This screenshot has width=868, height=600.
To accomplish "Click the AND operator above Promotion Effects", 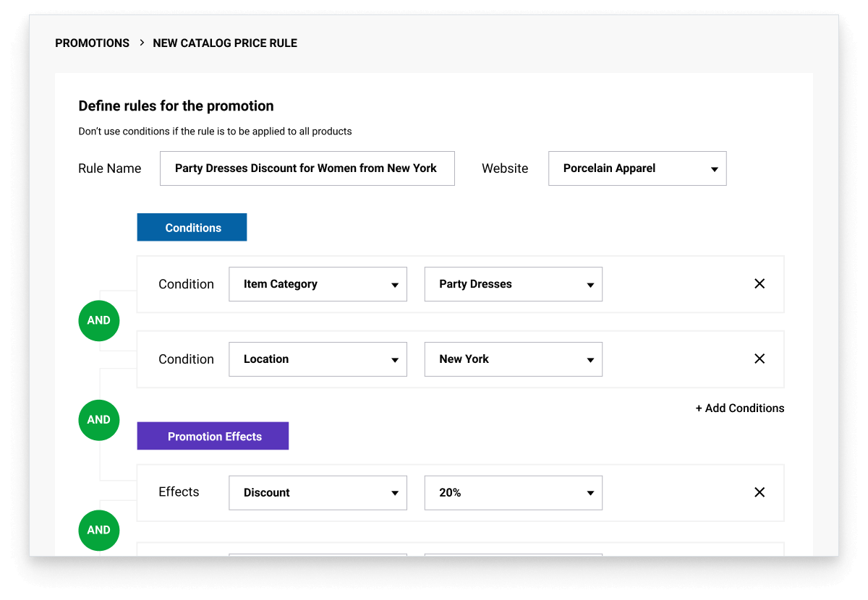I will point(99,420).
